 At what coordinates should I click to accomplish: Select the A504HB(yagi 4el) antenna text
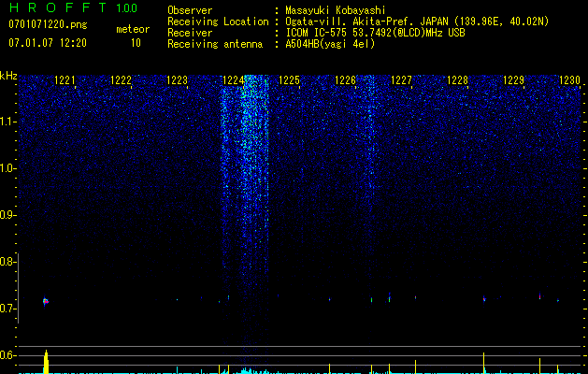pos(330,44)
